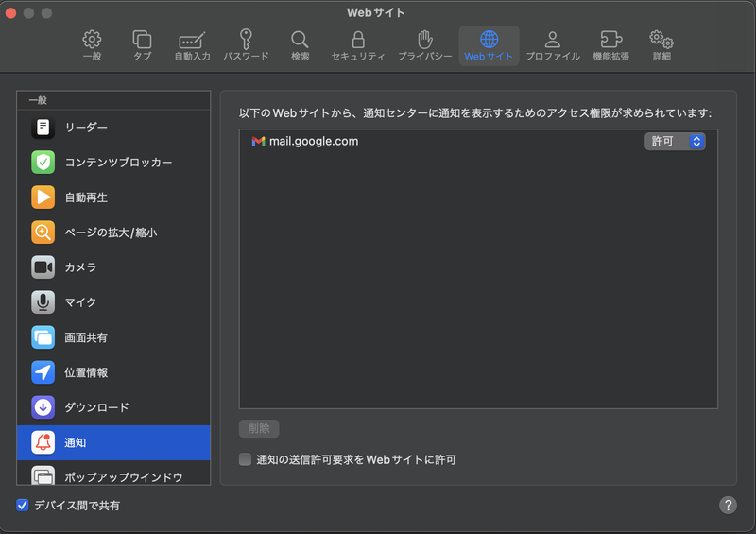
Task: Click the 削除 (Remove) button
Action: pos(259,428)
